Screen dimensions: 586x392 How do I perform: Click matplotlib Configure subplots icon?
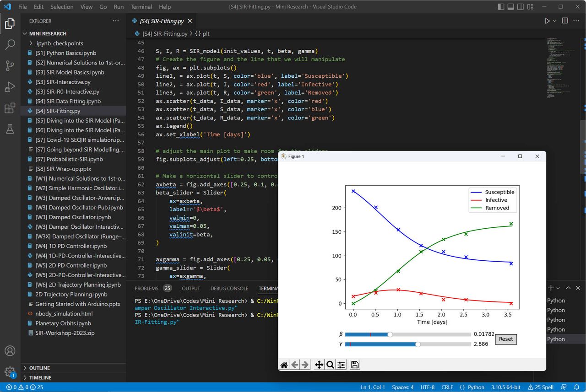(x=342, y=365)
